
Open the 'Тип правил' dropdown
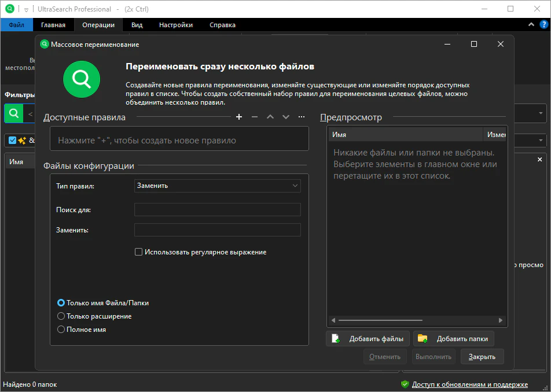click(217, 186)
